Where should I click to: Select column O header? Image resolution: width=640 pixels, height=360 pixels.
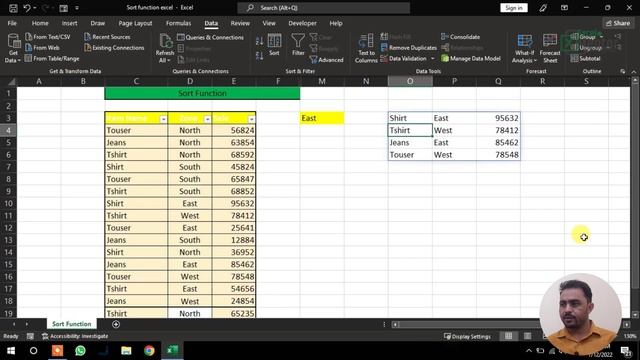pyautogui.click(x=410, y=81)
